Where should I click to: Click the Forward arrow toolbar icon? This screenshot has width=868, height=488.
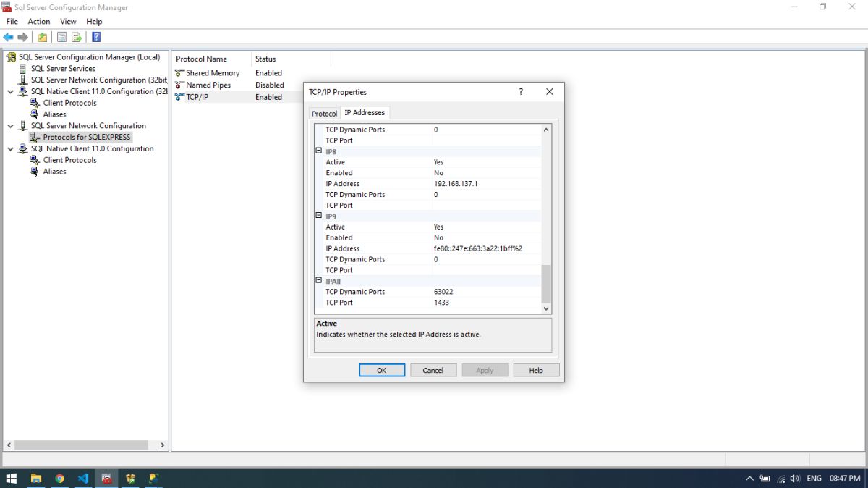point(23,37)
